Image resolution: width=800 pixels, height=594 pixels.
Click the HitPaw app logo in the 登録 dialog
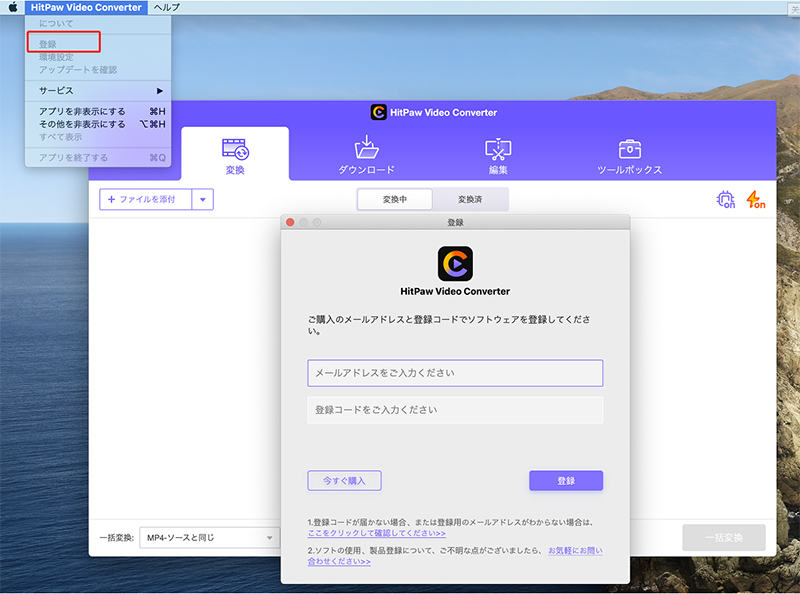click(x=455, y=264)
